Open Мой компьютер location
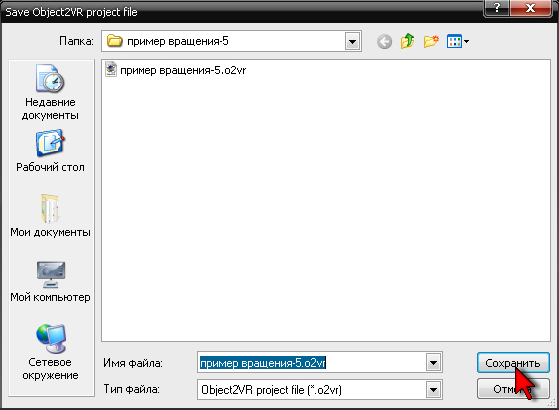The height and width of the screenshot is (410, 559). [50, 282]
